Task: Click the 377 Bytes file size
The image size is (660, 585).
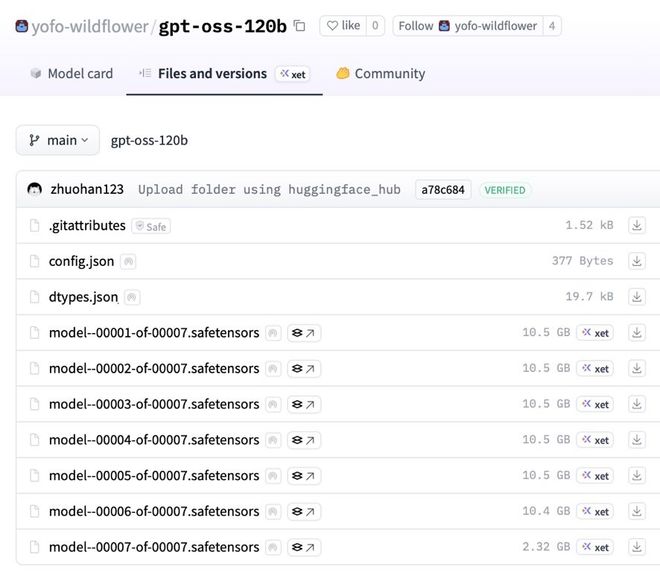Action: (x=583, y=261)
